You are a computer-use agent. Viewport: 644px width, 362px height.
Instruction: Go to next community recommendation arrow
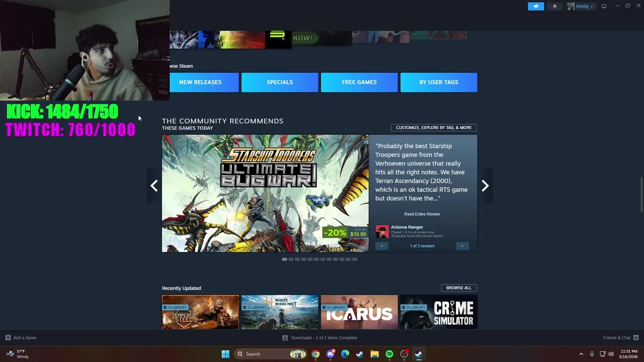(485, 186)
